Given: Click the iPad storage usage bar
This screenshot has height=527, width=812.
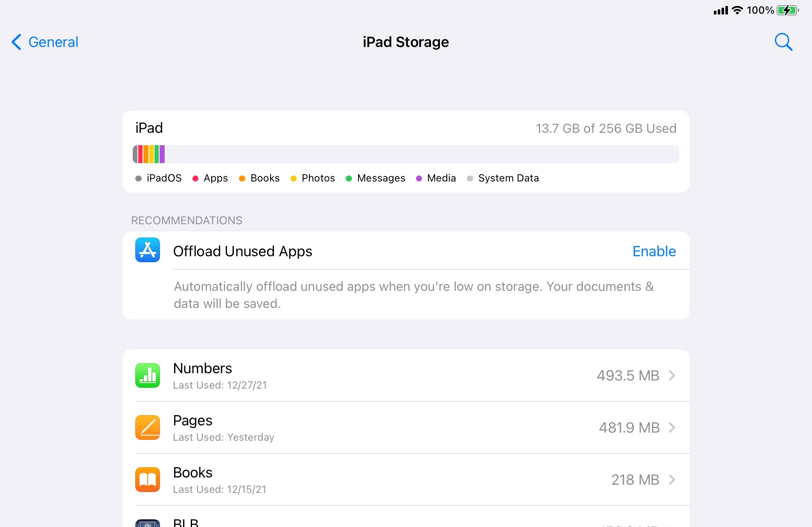Looking at the screenshot, I should (x=405, y=154).
